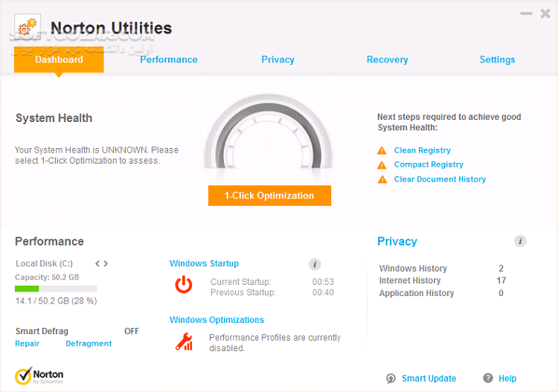
Task: Click the Local Disk capacity usage bar
Action: coord(56,289)
